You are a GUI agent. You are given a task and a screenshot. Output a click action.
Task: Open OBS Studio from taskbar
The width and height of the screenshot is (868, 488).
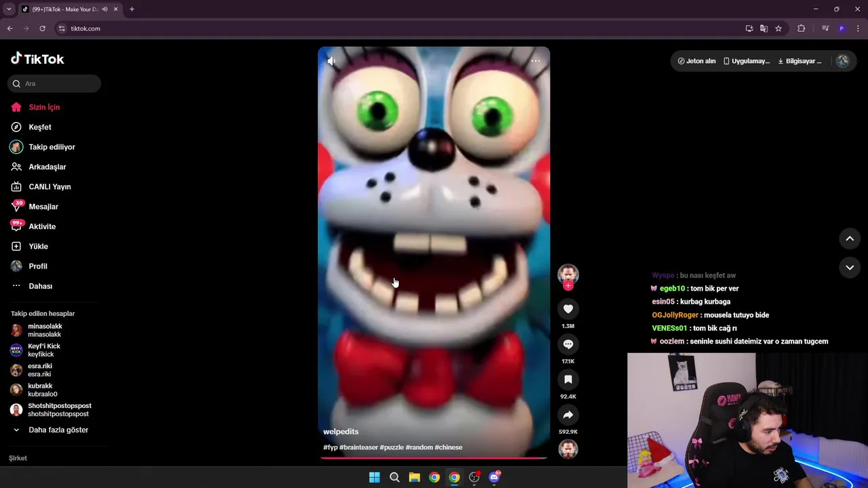click(x=474, y=477)
